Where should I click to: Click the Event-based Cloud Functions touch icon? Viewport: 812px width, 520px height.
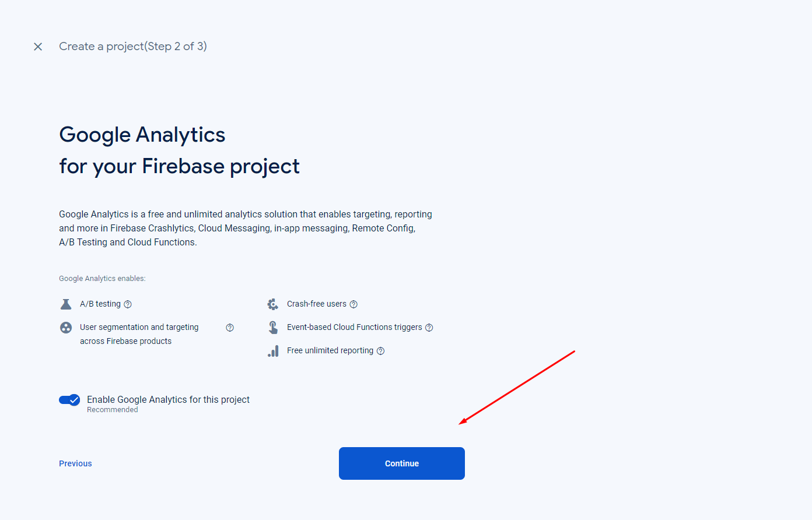273,328
